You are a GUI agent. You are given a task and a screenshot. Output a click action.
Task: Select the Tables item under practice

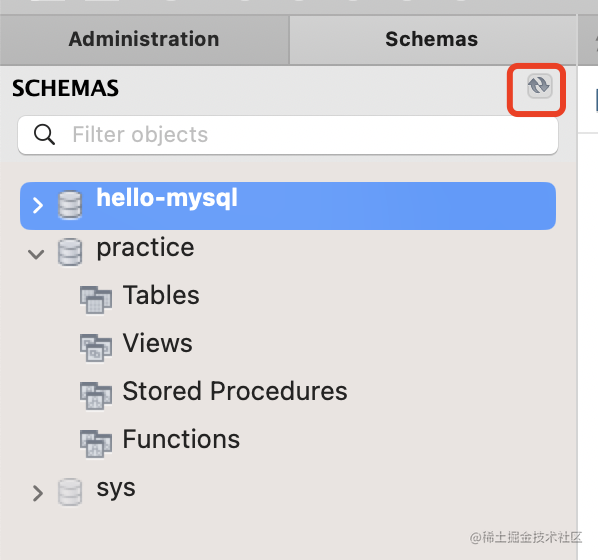coord(161,295)
